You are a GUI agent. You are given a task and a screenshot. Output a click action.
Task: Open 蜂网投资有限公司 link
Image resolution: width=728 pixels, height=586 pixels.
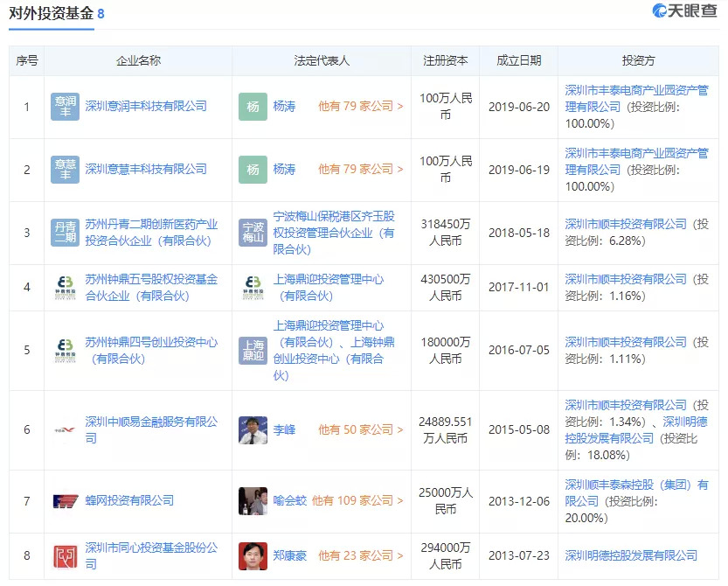[x=129, y=501]
